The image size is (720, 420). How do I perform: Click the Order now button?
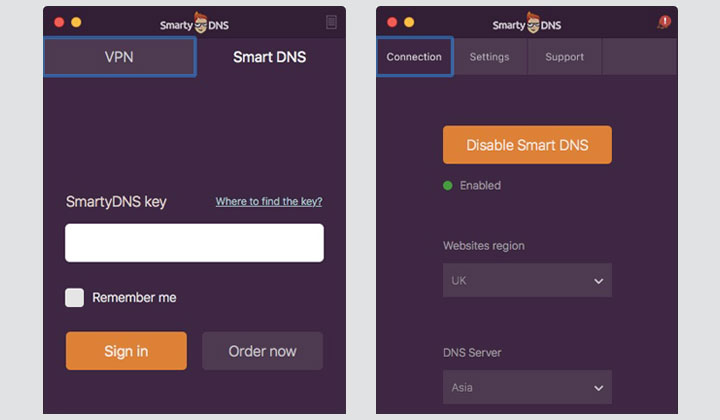point(263,351)
